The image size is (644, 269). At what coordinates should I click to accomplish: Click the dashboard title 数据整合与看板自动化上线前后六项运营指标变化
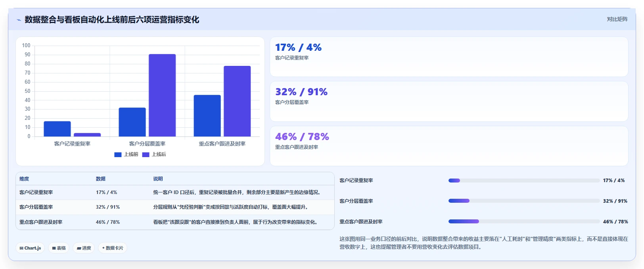(x=112, y=20)
